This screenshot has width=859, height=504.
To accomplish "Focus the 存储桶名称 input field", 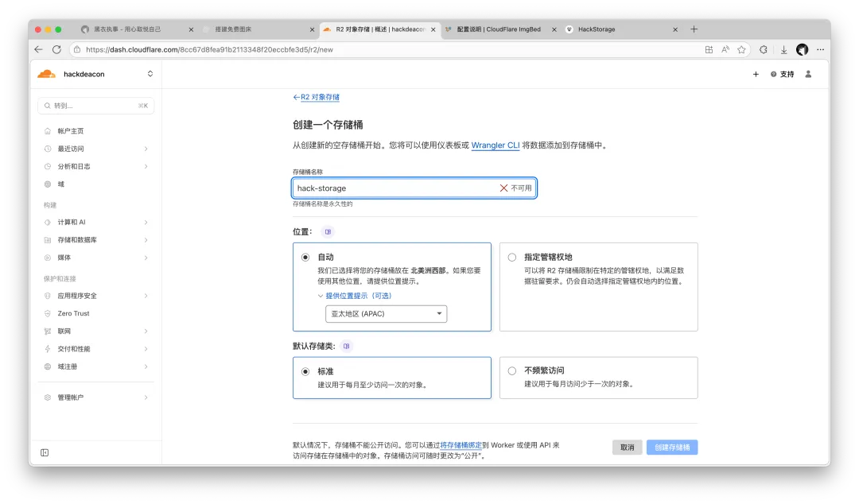I will click(x=414, y=188).
